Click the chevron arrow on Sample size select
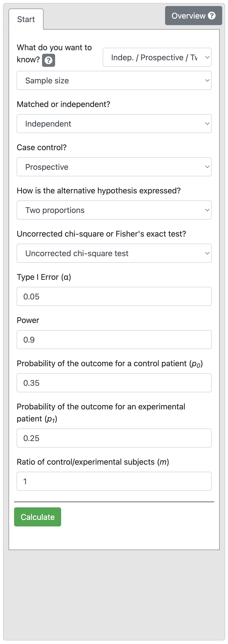 pyautogui.click(x=207, y=81)
